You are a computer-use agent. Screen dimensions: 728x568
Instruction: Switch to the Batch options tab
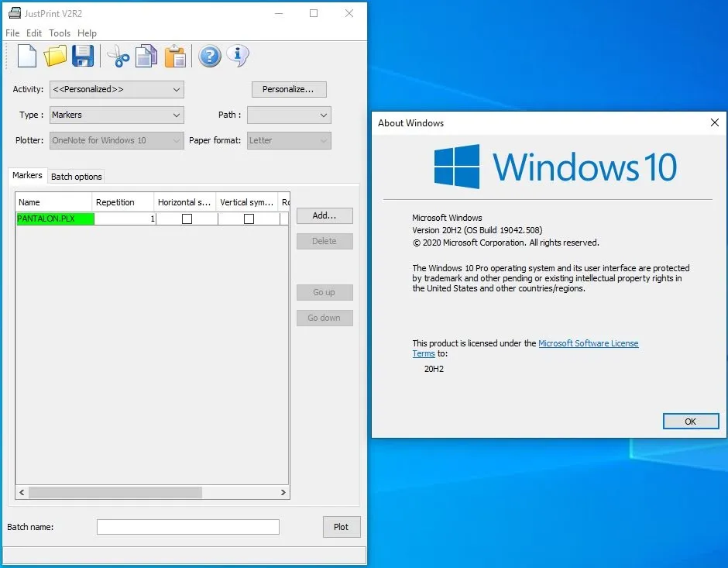(77, 177)
